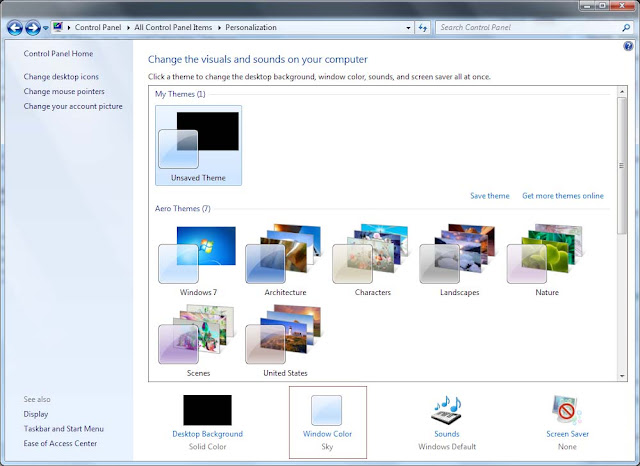Expand chevron before All Control Panel Items
640x466 pixels.
(128, 28)
